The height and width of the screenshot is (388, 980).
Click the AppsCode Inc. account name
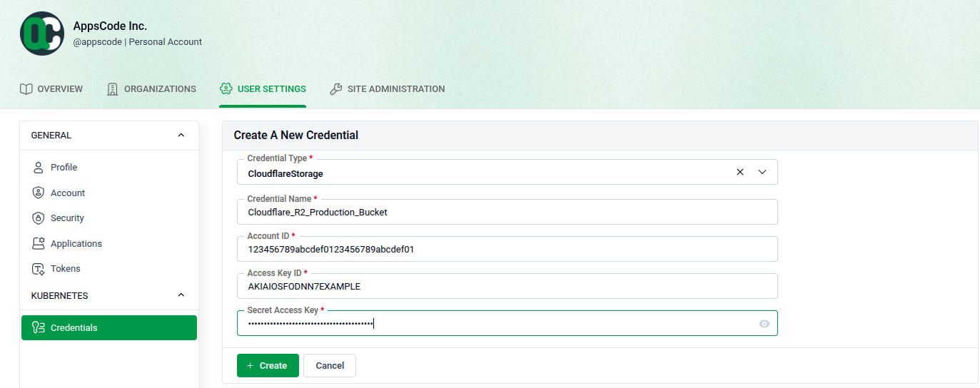pos(110,26)
